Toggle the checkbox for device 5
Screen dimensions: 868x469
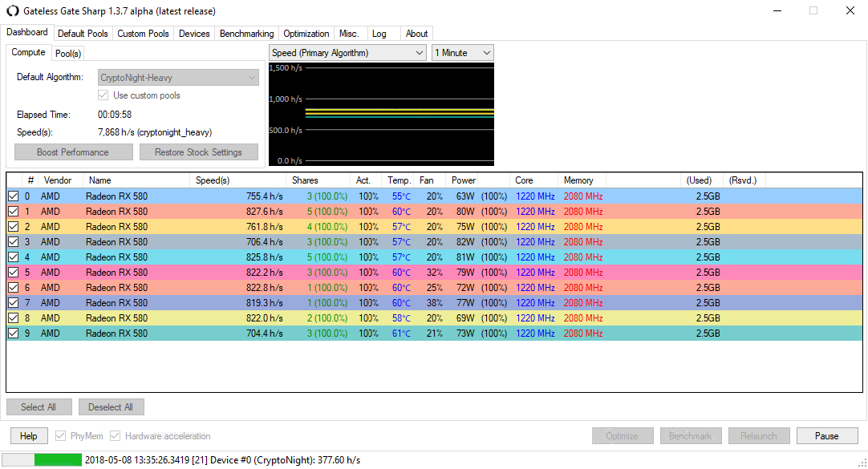14,273
